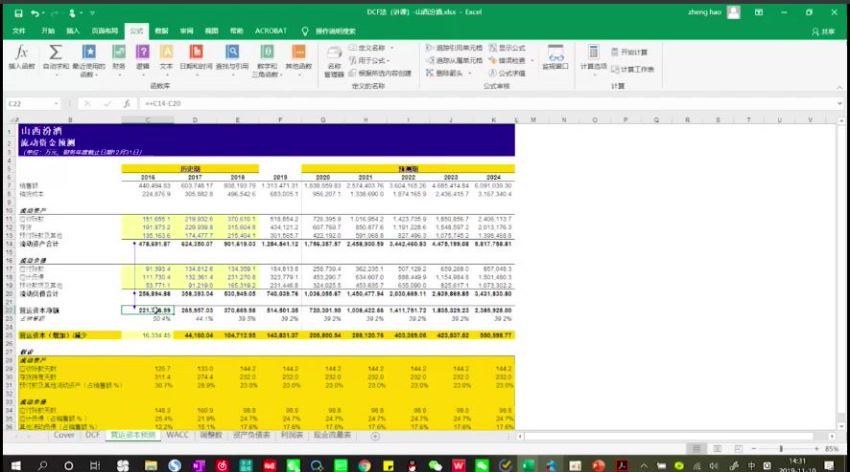Click Calculate Now
Image resolution: width=850 pixels, height=472 pixels.
(629, 52)
